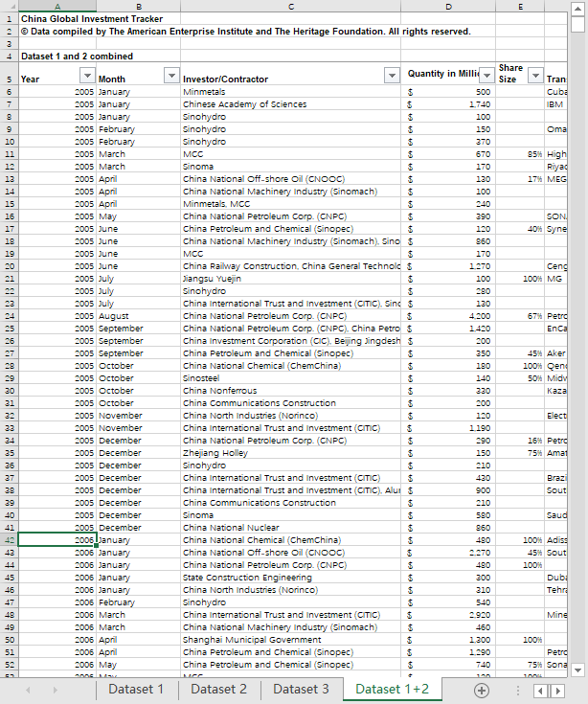Click the next sheet navigation arrow
Viewport: 588px width, 704px height.
56,690
